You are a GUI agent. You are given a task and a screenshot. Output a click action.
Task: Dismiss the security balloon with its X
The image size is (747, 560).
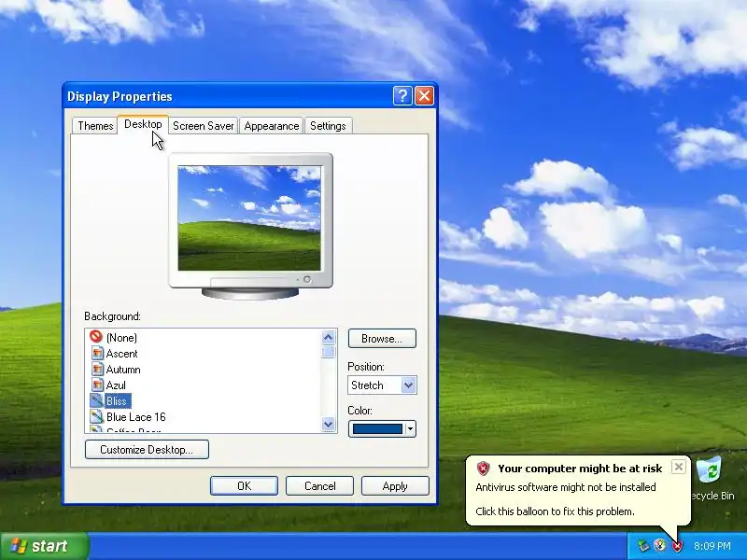pos(679,467)
